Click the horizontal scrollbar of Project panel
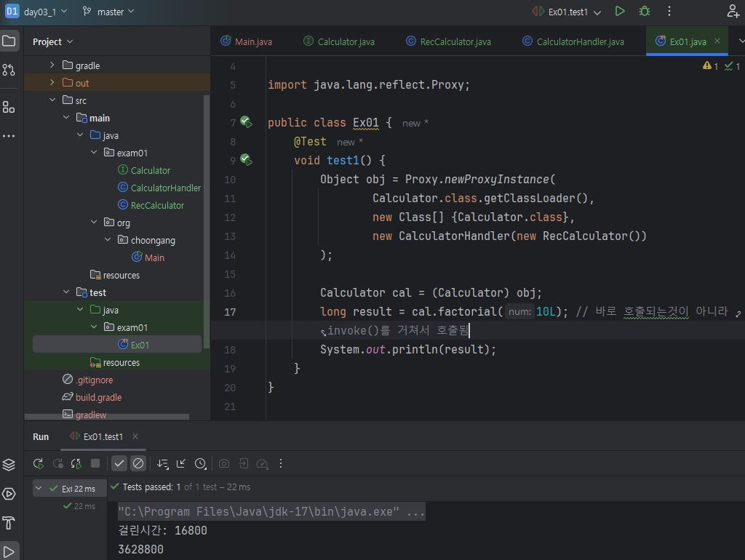 coord(107,417)
